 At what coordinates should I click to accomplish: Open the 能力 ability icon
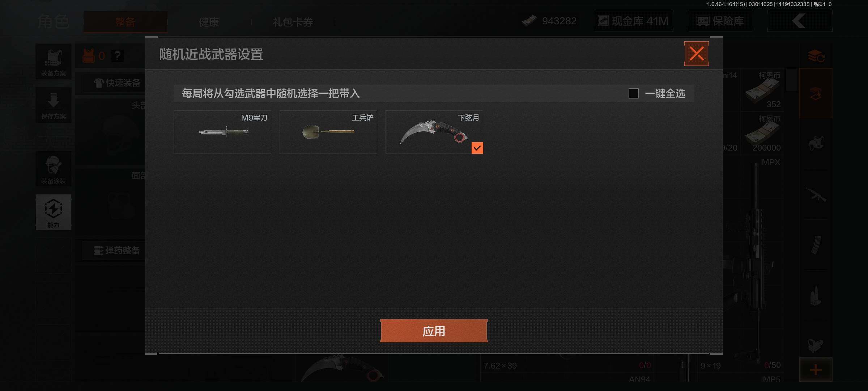54,212
